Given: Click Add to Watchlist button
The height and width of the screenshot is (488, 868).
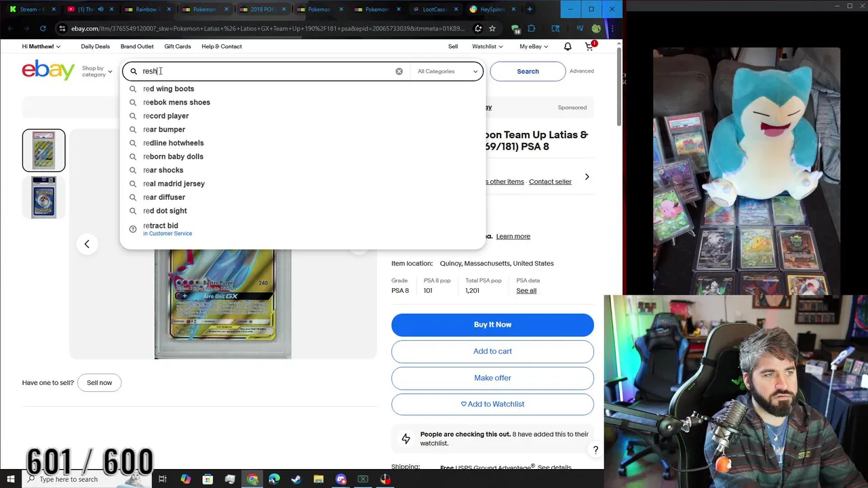Looking at the screenshot, I should click(x=492, y=404).
